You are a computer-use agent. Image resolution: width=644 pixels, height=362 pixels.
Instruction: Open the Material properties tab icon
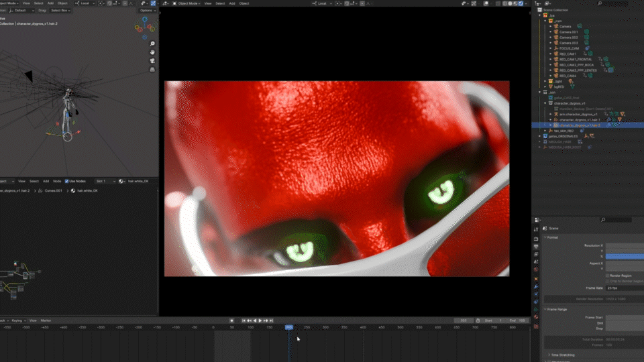536,317
